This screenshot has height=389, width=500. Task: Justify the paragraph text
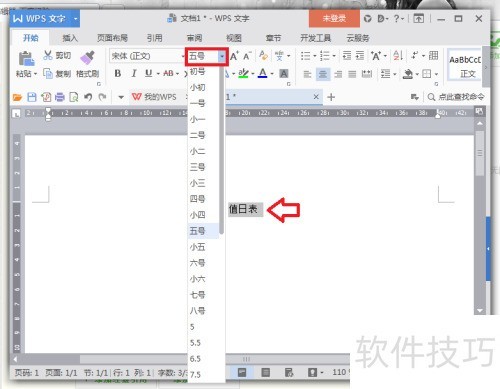coord(352,74)
